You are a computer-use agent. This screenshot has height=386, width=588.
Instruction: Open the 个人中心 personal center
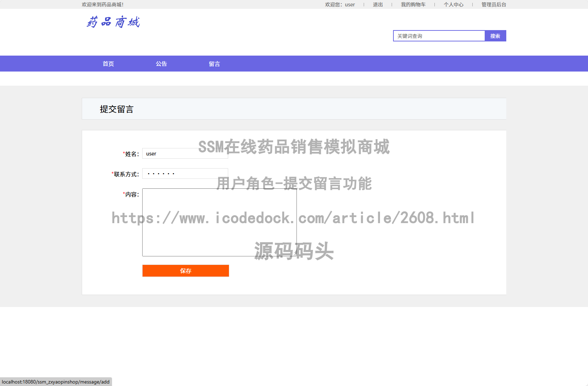pyautogui.click(x=454, y=4)
